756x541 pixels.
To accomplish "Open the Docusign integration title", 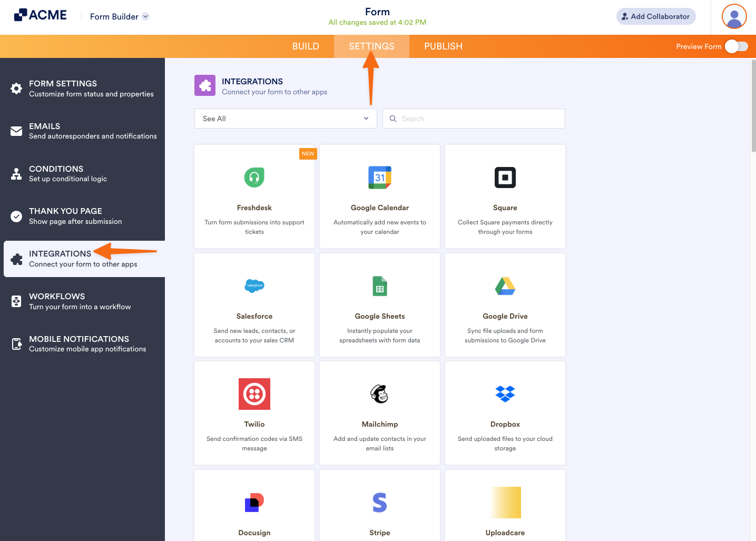I will click(x=254, y=533).
